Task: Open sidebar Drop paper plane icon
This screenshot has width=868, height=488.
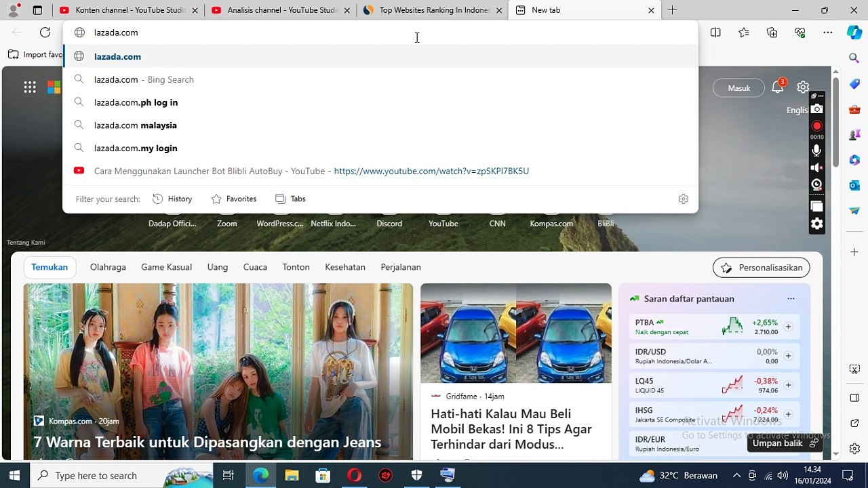Action: tap(854, 211)
